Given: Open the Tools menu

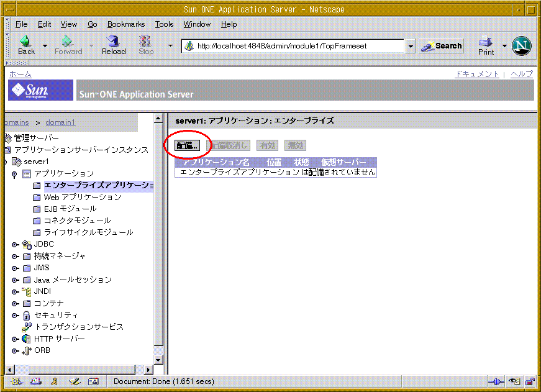Looking at the screenshot, I should click(164, 24).
